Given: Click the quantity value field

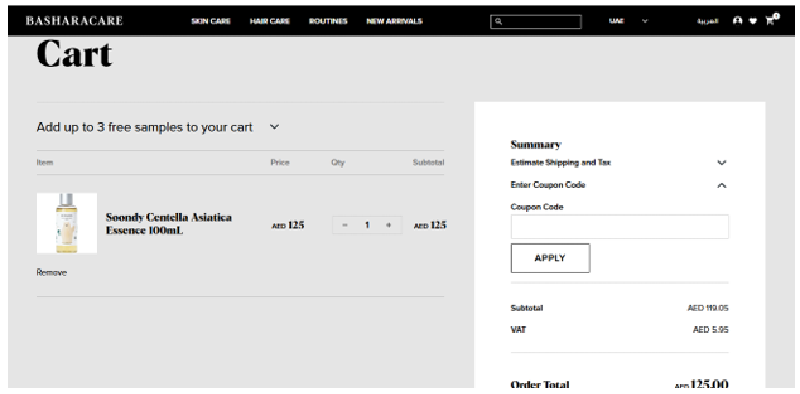Looking at the screenshot, I should click(367, 225).
